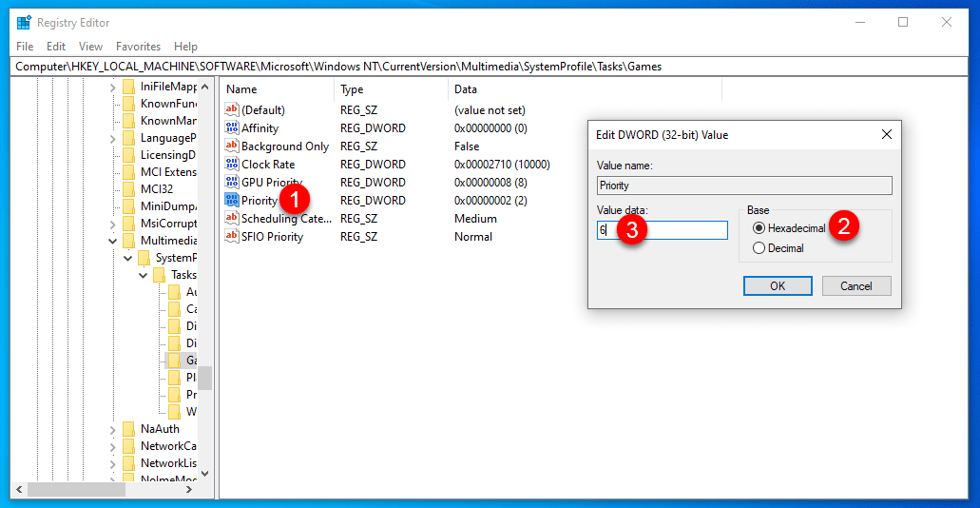Expand the LanguageP tree node
The width and height of the screenshot is (980, 508).
point(113,138)
